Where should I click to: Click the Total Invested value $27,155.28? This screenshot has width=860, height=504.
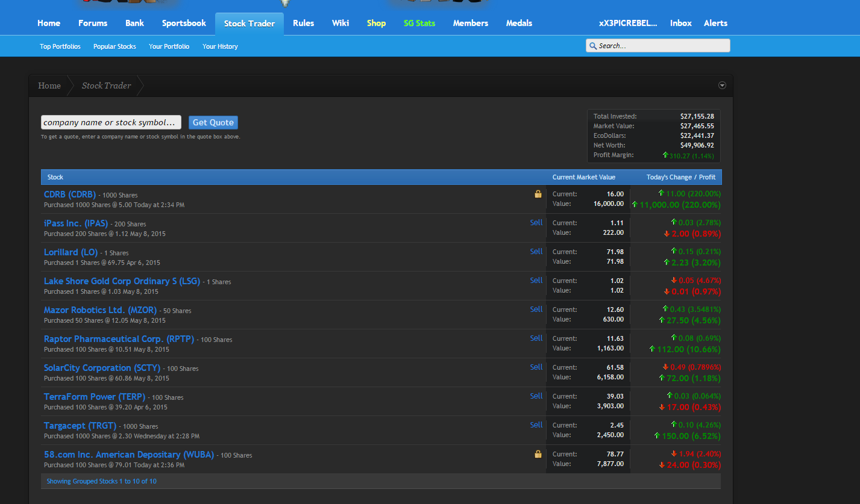pyautogui.click(x=697, y=116)
